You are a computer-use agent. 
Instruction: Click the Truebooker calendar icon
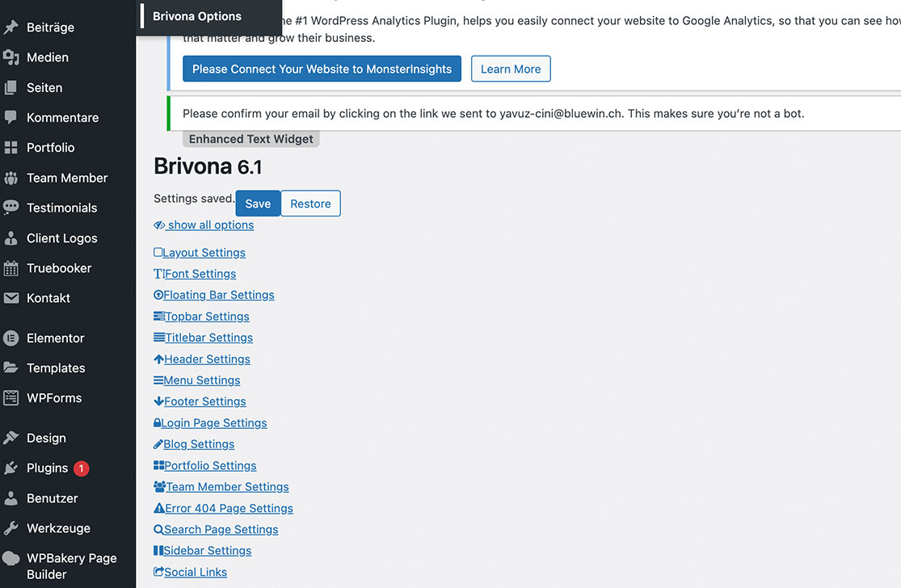[11, 268]
